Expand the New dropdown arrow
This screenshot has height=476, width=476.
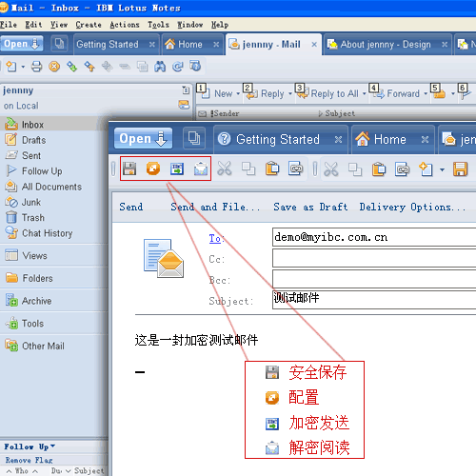pos(238,93)
